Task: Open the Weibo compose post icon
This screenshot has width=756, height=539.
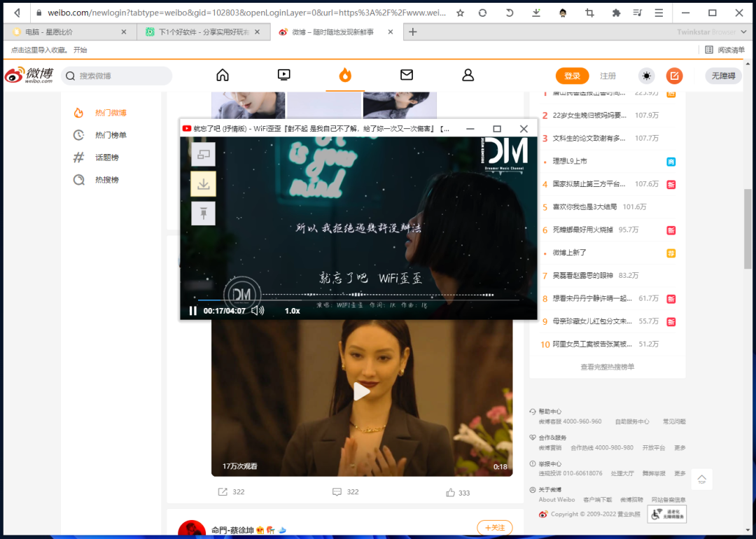Action: coord(673,76)
